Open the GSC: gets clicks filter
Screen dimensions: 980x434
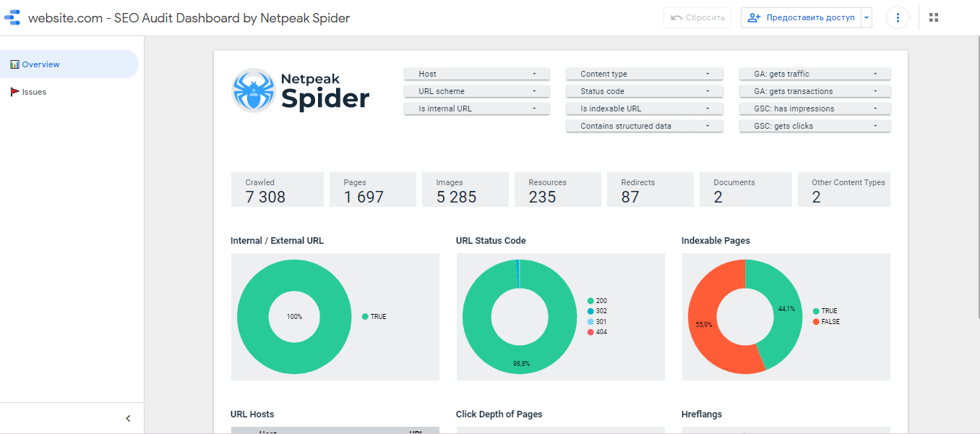pyautogui.click(x=815, y=126)
